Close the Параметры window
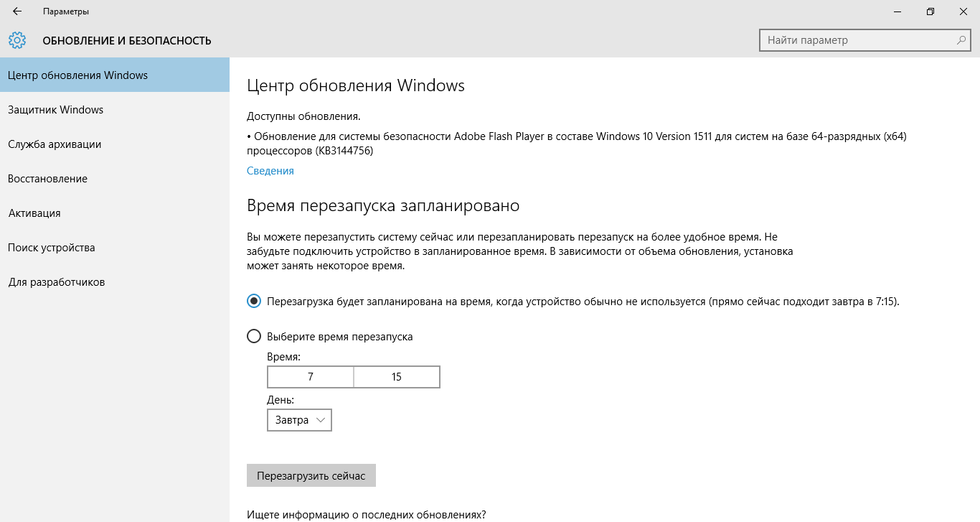The image size is (980, 522). point(963,11)
